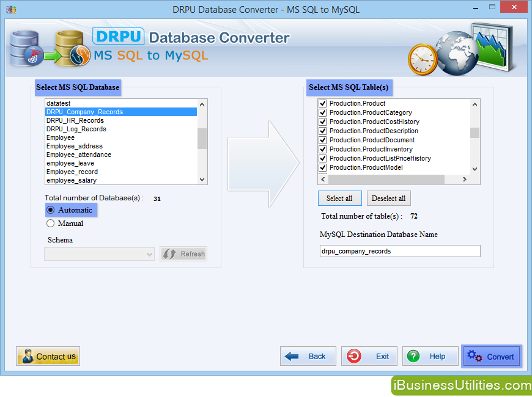Click the app icon in the title bar
Screen dimensions: 532x397
11,10
